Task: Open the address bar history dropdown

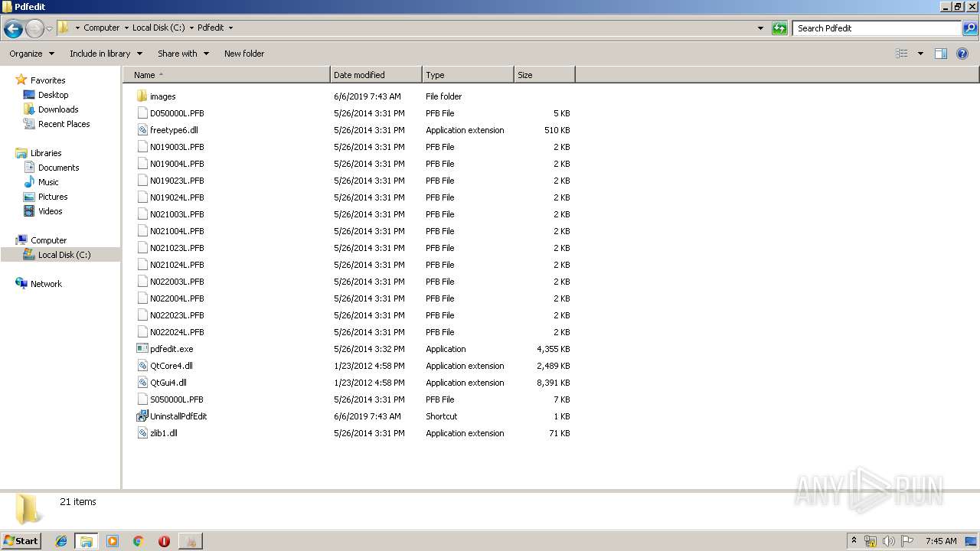Action: pos(760,28)
